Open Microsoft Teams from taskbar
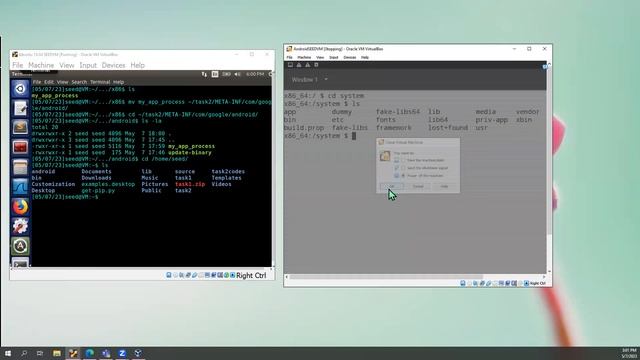 click(106, 353)
